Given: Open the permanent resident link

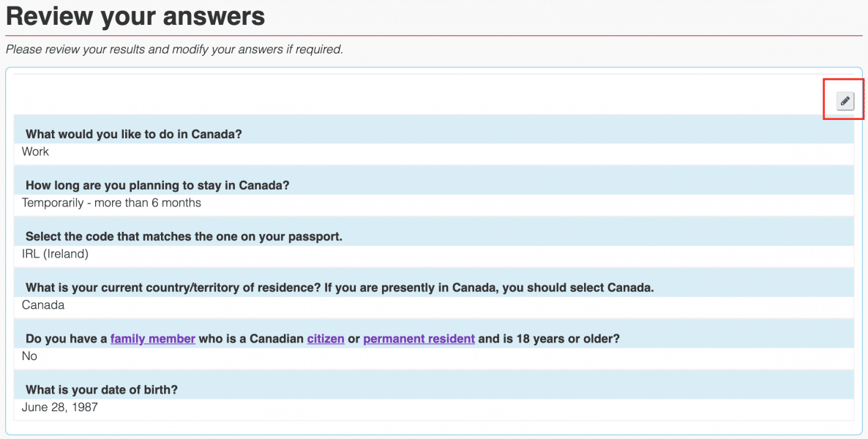Looking at the screenshot, I should pos(419,338).
